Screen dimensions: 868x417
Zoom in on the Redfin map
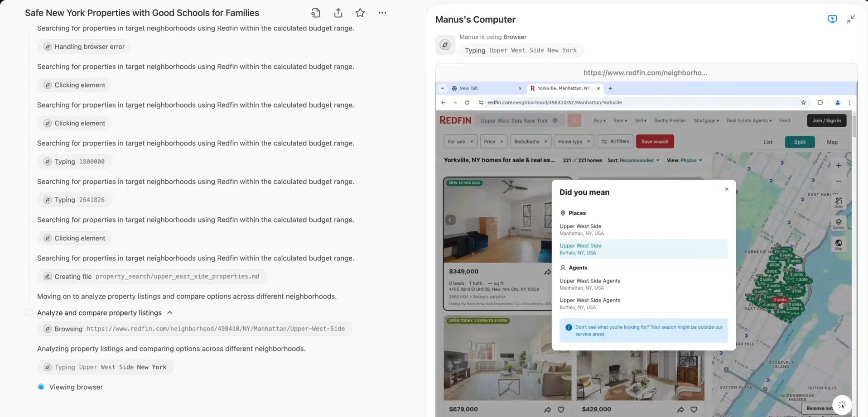[839, 165]
